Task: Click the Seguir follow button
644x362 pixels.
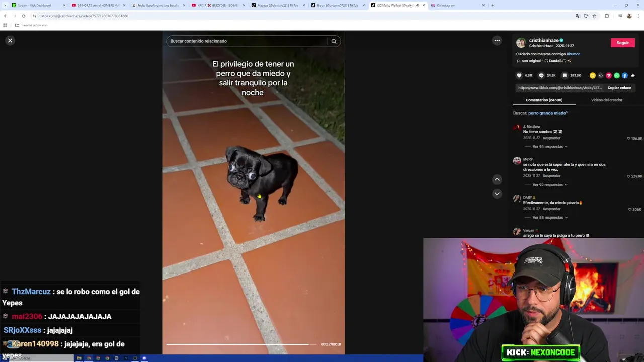Action: pos(622,43)
